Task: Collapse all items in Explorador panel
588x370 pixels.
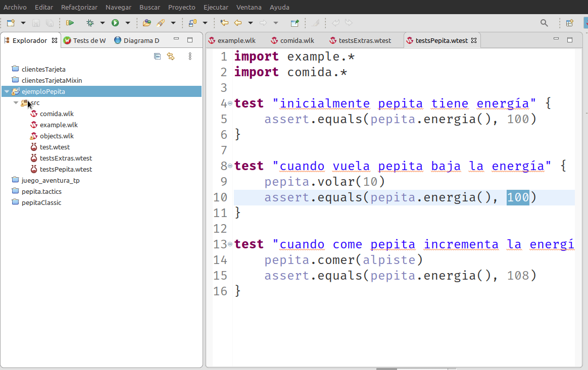Action: point(157,57)
